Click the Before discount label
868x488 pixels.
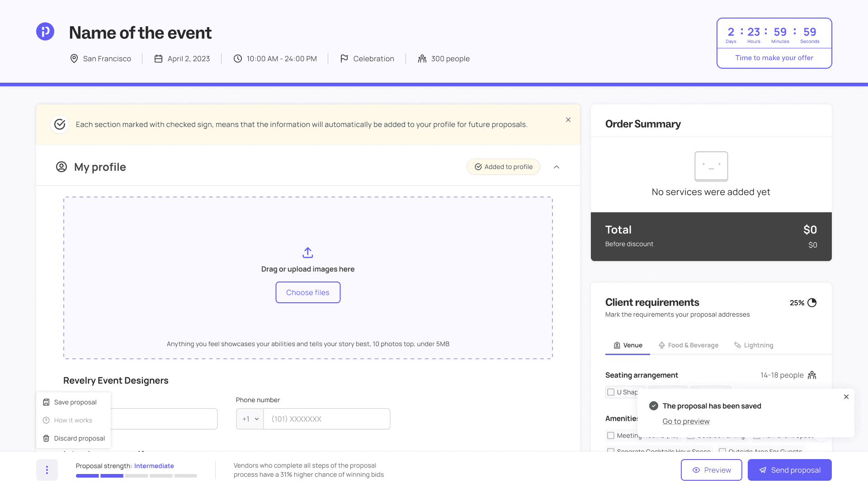click(629, 244)
